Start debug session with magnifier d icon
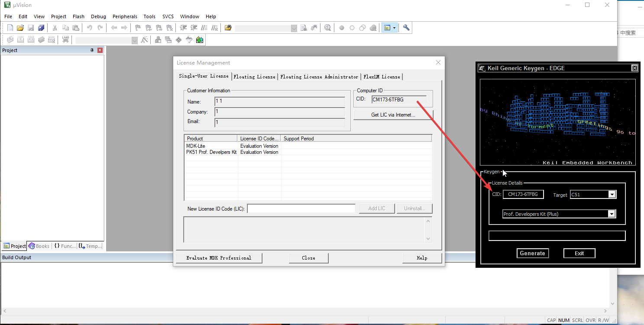Screen dimensions: 644x325 click(x=328, y=28)
